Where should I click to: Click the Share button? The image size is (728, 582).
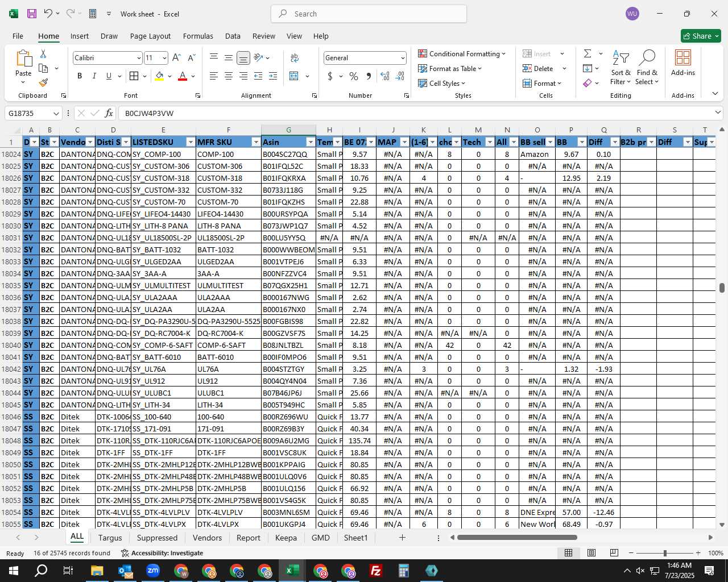click(x=701, y=36)
